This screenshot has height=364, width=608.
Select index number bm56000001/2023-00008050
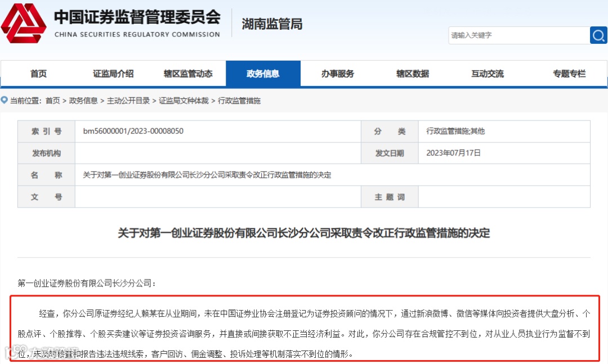pos(133,131)
